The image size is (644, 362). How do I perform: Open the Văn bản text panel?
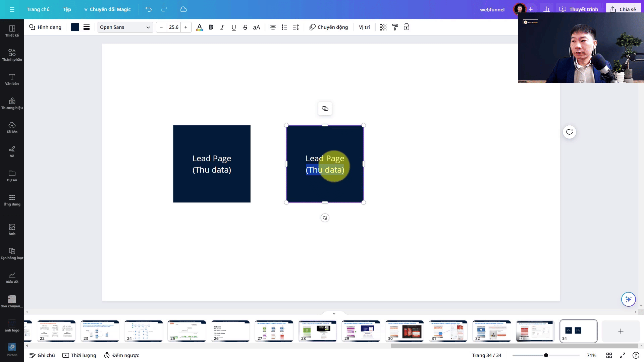tap(12, 79)
